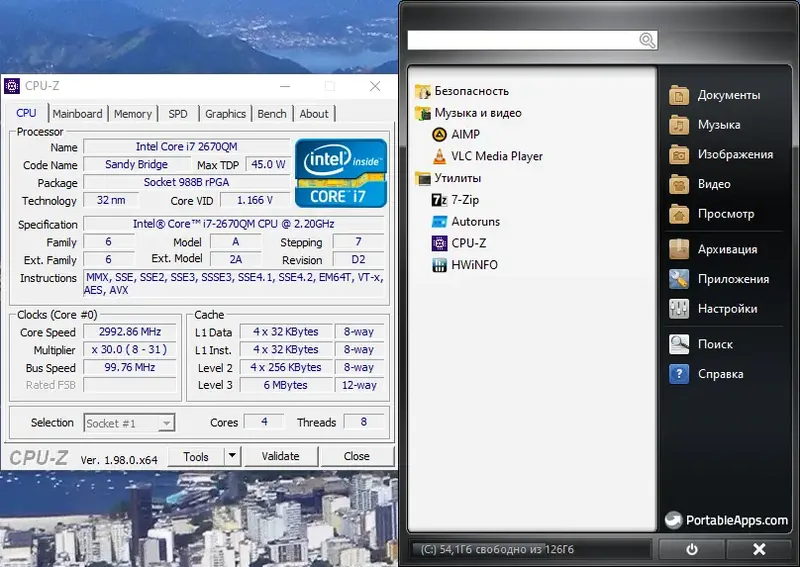
Task: Click the Настройки label
Action: [728, 309]
